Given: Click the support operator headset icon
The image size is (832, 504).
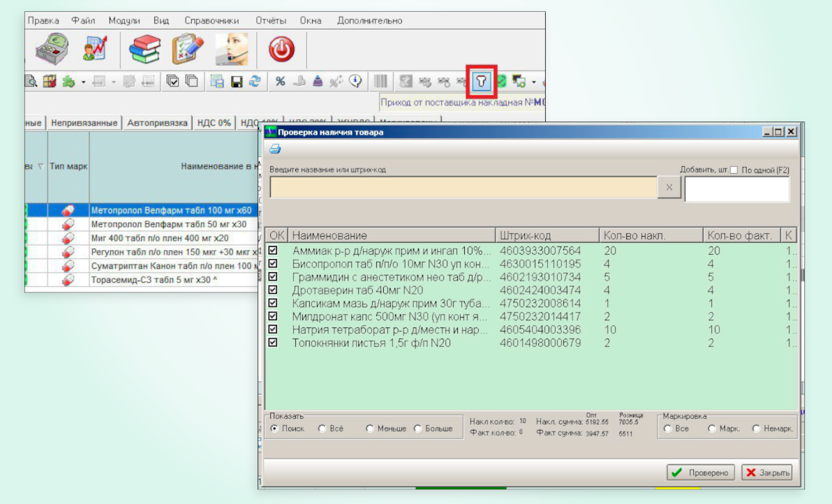Looking at the screenshot, I should 232,50.
